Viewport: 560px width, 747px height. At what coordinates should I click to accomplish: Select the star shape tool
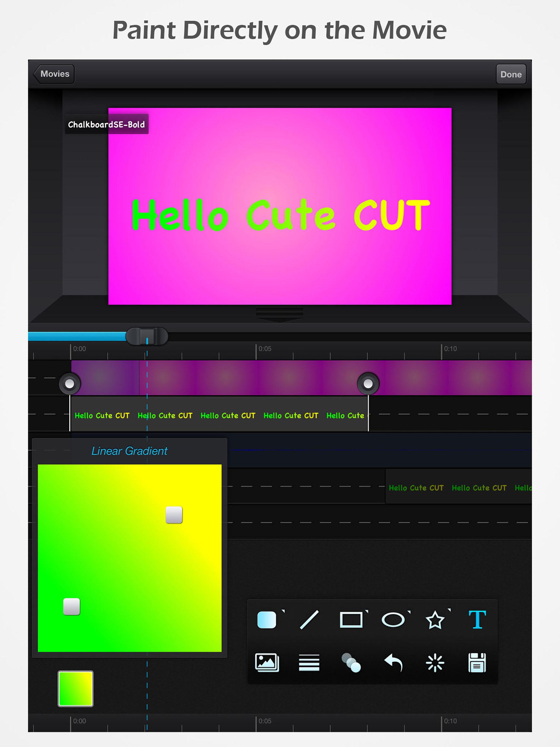[x=435, y=621]
